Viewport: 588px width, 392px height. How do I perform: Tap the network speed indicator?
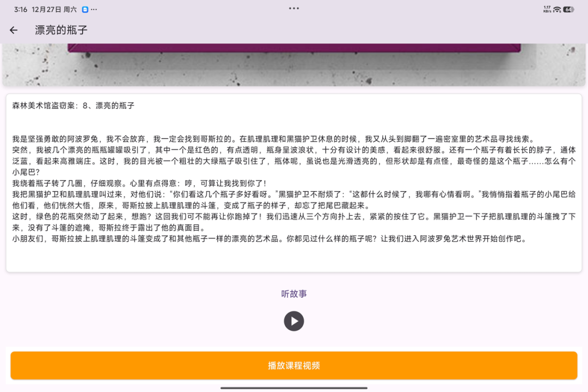click(x=547, y=9)
